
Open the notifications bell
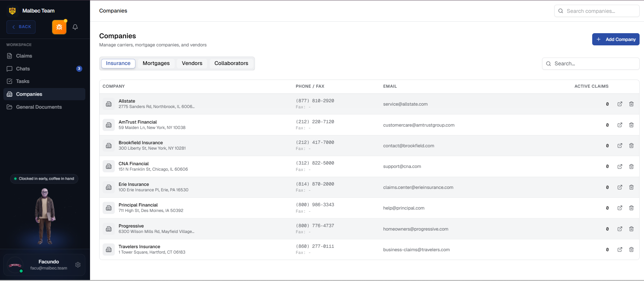click(75, 27)
